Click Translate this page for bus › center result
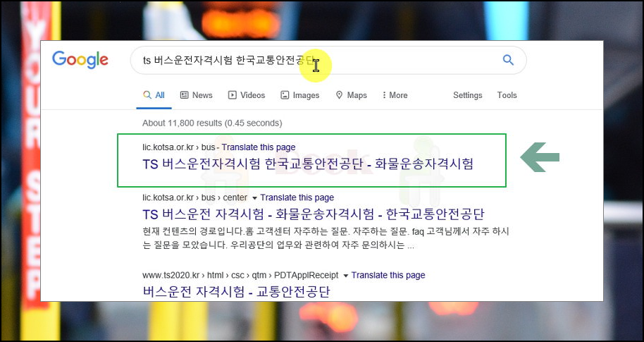This screenshot has height=342, width=644. pos(297,197)
